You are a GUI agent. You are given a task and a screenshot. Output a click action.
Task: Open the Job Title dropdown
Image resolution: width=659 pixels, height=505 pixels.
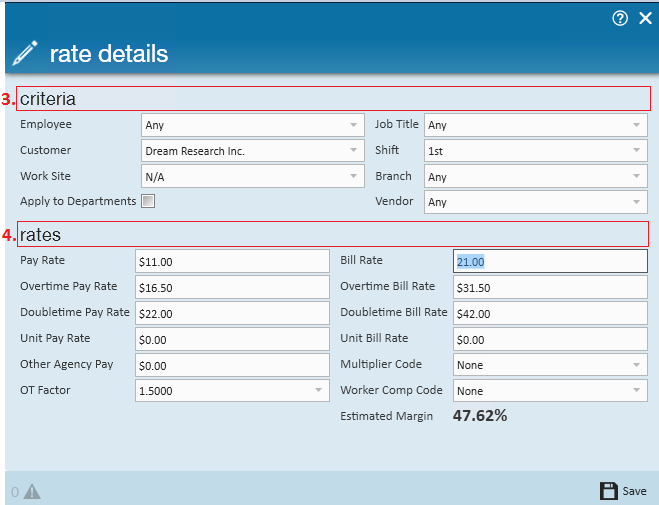click(536, 125)
